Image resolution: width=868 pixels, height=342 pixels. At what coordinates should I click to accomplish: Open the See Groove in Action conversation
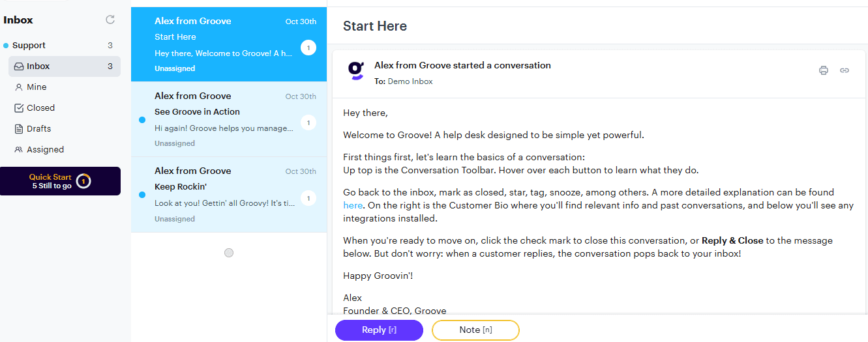pyautogui.click(x=229, y=119)
